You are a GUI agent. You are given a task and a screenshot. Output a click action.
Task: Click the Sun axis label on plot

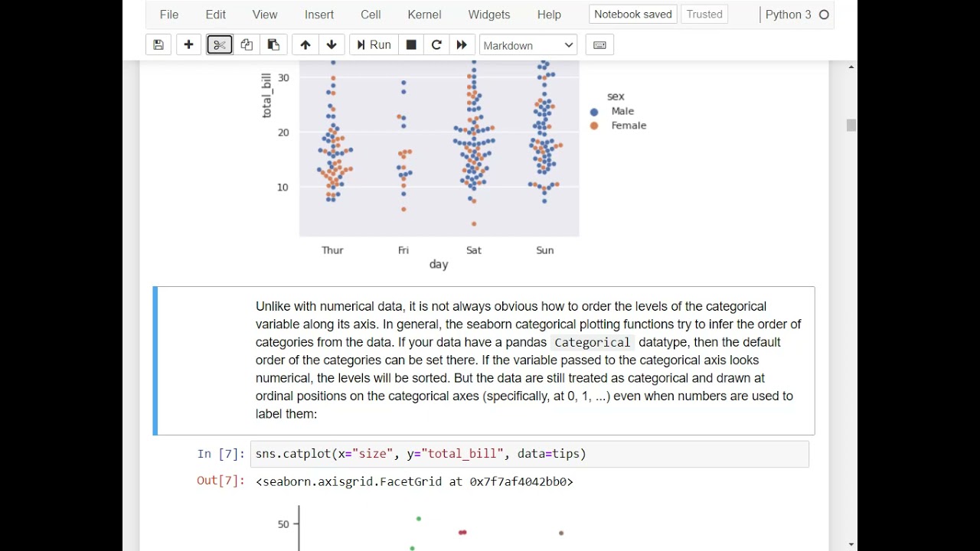pyautogui.click(x=544, y=250)
